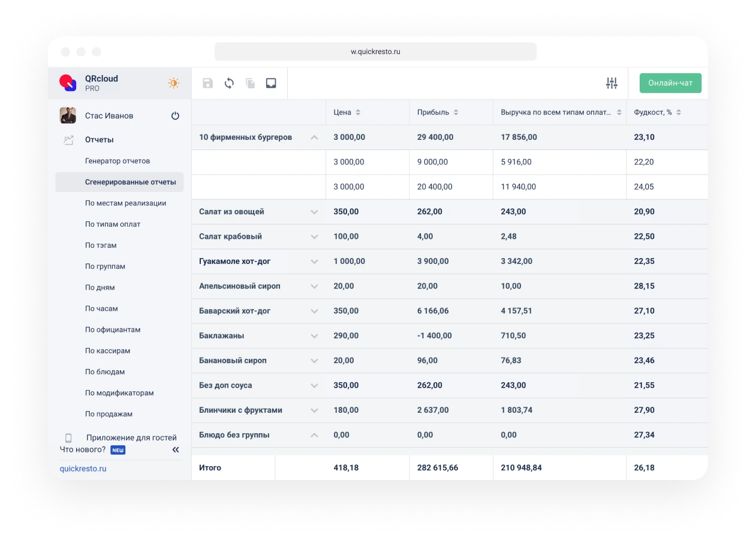The height and width of the screenshot is (540, 756).
Task: Select По типам оплат report
Action: click(113, 224)
